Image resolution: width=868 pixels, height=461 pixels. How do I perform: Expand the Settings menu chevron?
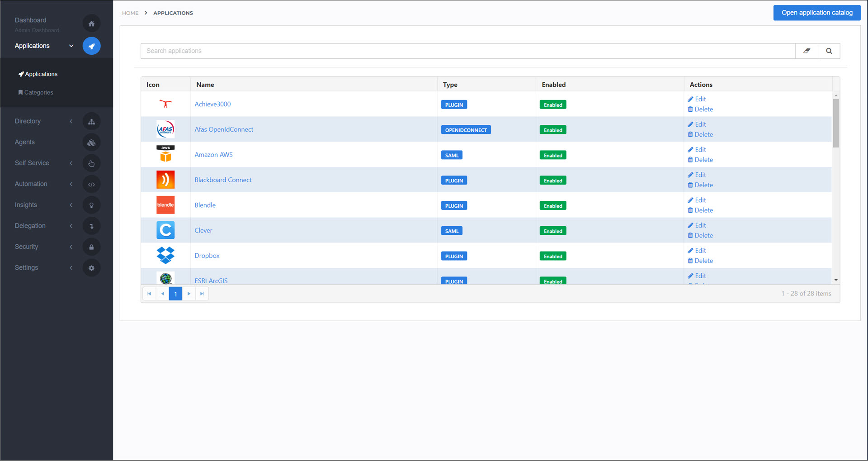coord(71,268)
